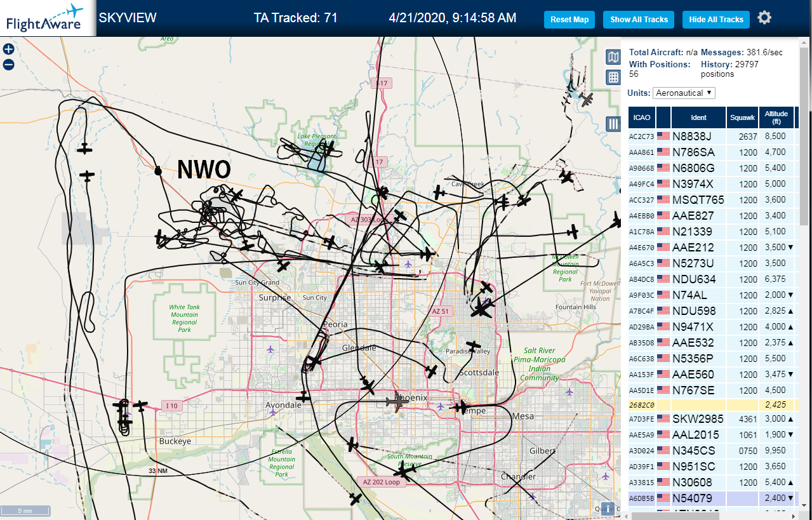Click the TA Tracked: 71 counter
Image resolution: width=812 pixels, height=520 pixels.
tap(296, 18)
